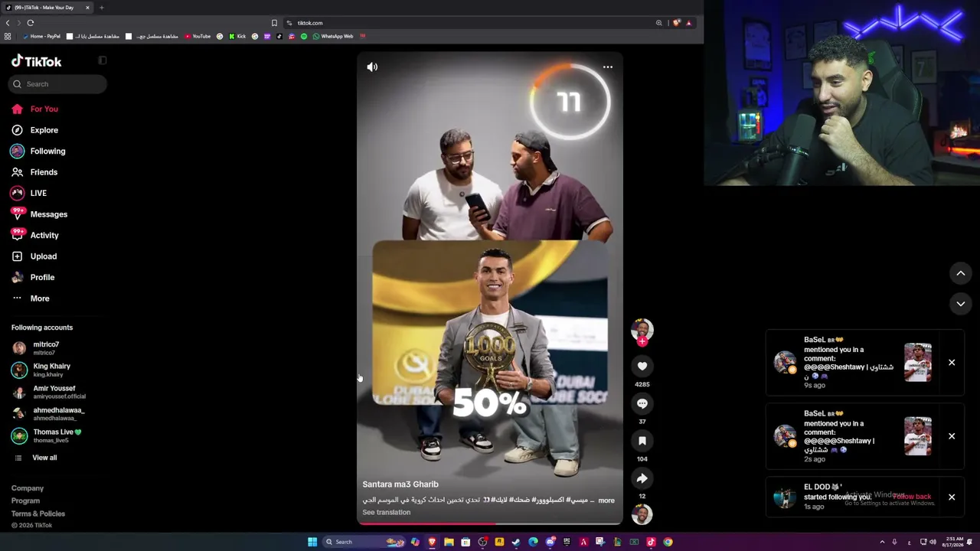This screenshot has width=980, height=551.
Task: Go back in the browser
Action: tap(8, 23)
